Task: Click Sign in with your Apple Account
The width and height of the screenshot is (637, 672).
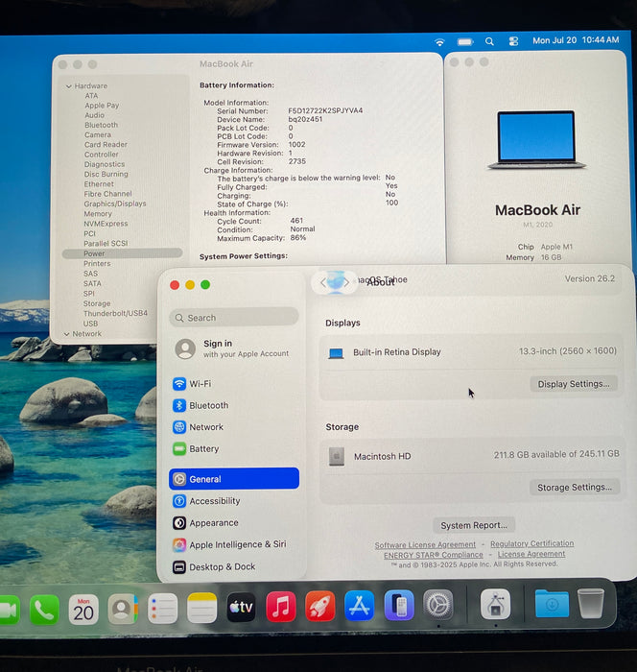Action: pyautogui.click(x=234, y=348)
